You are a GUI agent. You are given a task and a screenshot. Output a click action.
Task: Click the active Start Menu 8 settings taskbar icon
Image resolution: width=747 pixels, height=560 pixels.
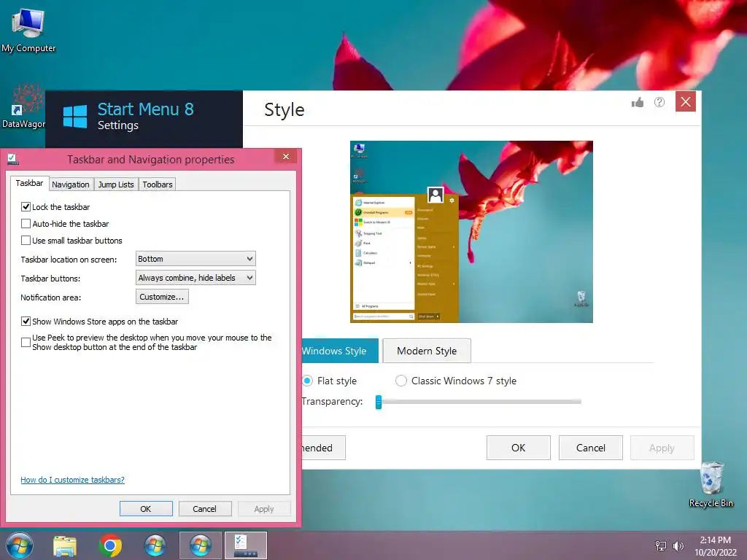[200, 545]
